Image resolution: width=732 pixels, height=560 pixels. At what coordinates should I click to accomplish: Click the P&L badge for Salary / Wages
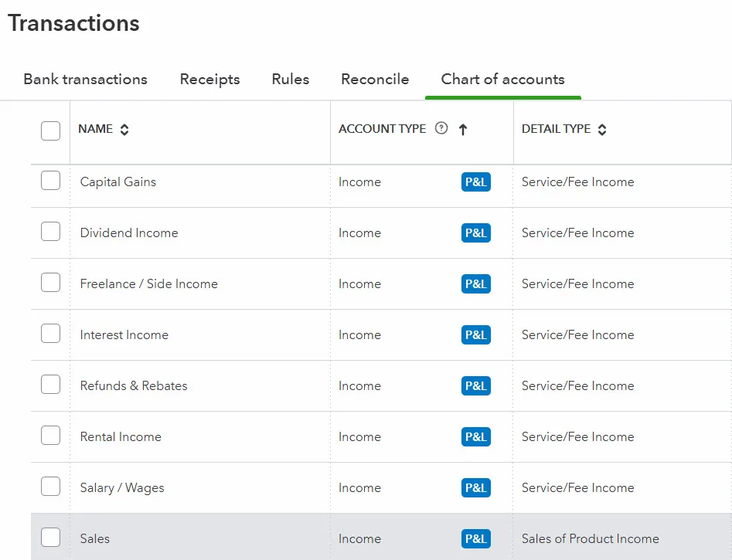click(x=475, y=488)
